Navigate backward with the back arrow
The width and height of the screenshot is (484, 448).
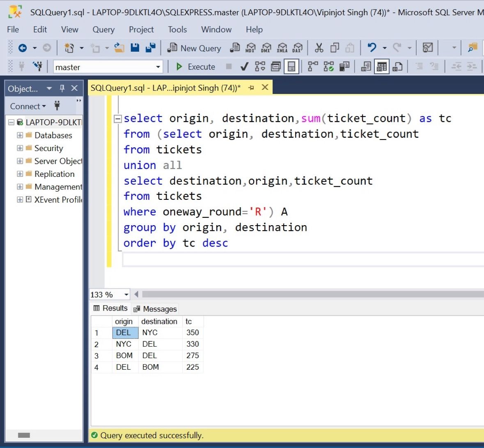[x=23, y=48]
